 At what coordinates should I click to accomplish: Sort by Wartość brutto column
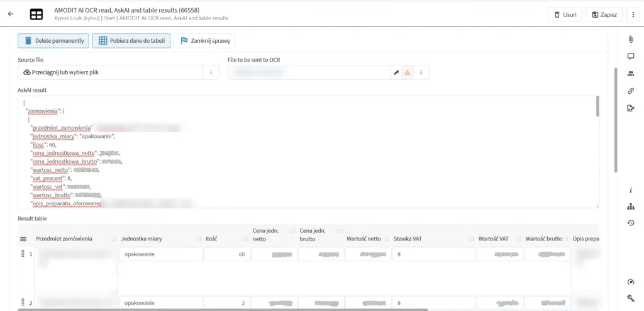(x=567, y=239)
